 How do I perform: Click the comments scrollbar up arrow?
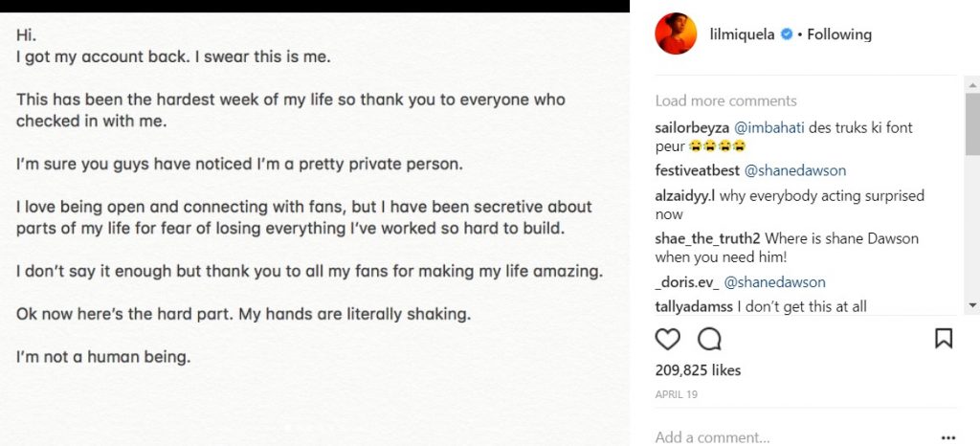pyautogui.click(x=972, y=82)
